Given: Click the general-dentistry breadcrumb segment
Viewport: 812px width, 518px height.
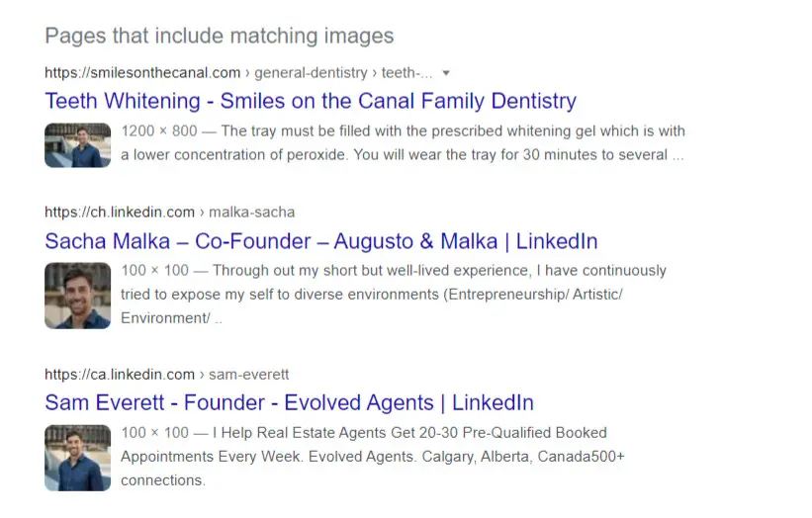Looking at the screenshot, I should [311, 73].
